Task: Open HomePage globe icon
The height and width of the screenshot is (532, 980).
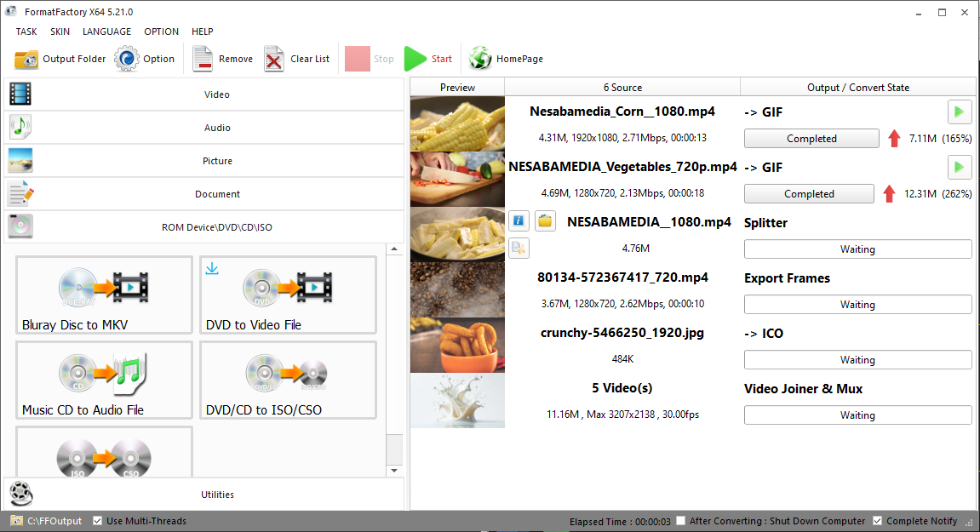Action: tap(480, 59)
